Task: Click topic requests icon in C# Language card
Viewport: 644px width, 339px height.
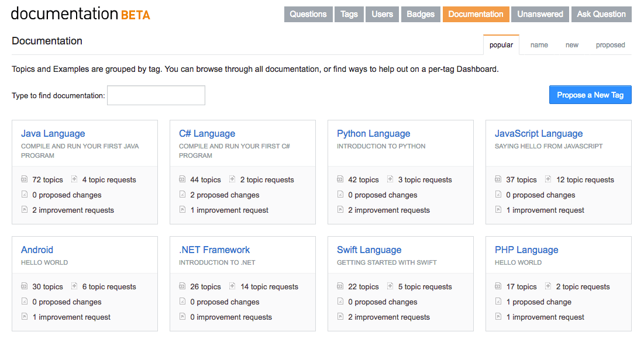Action: 232,179
